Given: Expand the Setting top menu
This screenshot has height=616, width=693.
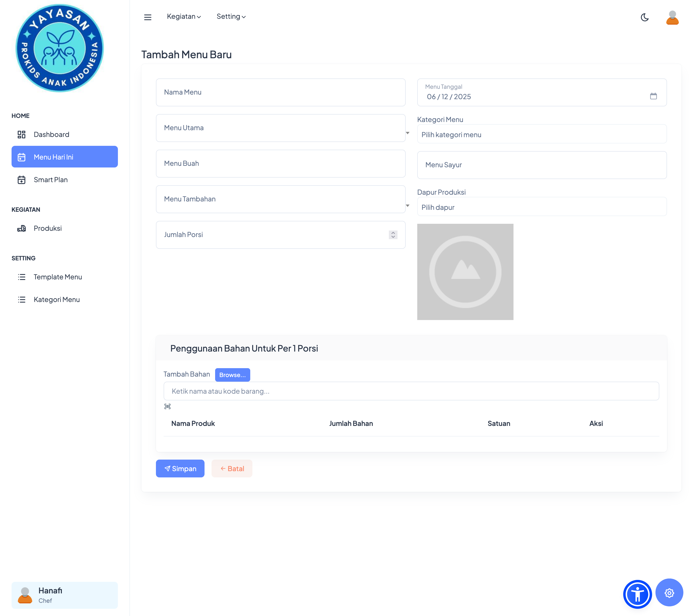Looking at the screenshot, I should click(x=231, y=17).
